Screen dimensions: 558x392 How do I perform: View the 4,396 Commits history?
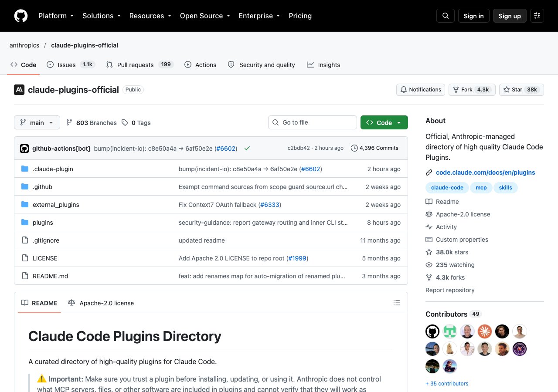coord(374,148)
